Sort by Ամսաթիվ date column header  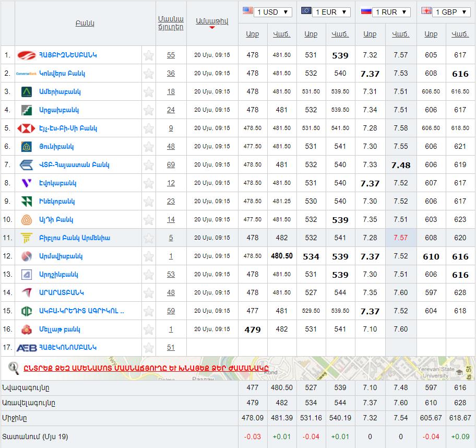[x=212, y=21]
